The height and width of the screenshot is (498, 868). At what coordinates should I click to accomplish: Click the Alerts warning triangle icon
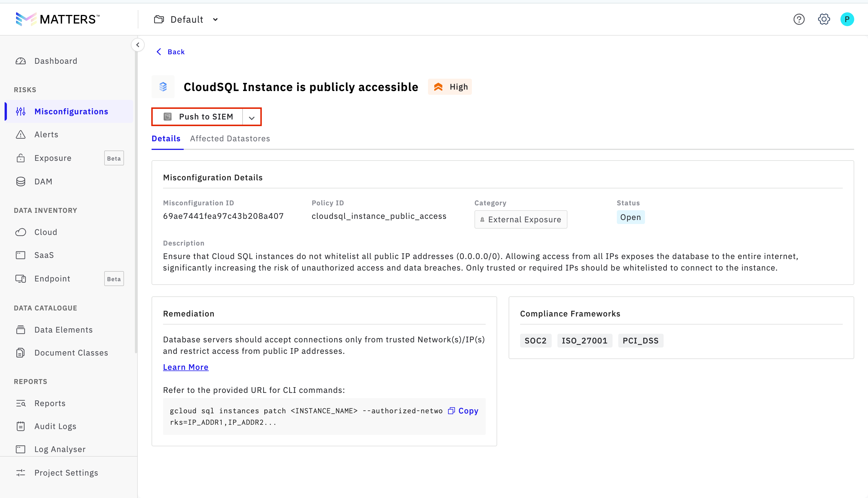pyautogui.click(x=21, y=134)
